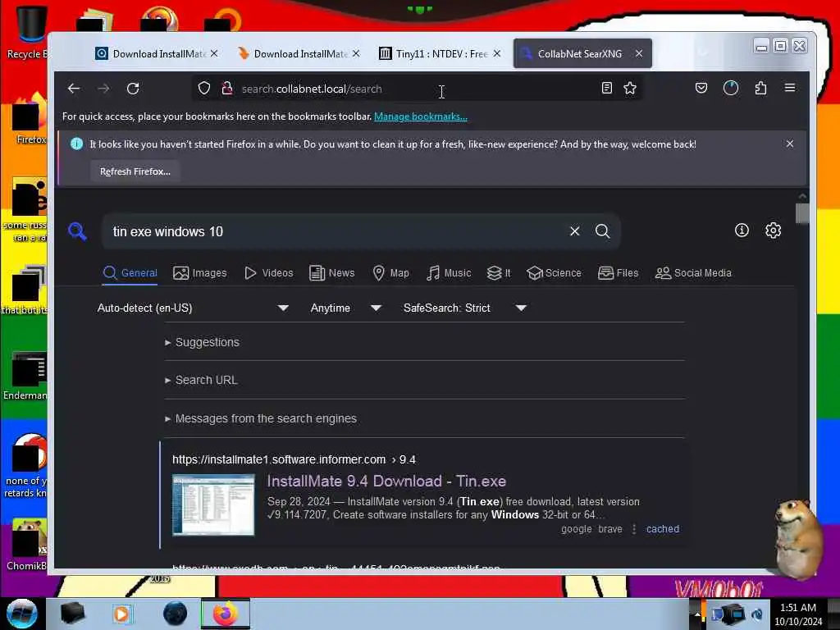This screenshot has width=840, height=630.
Task: Click the taskbar clock showing 1:51 AM
Action: 798,614
